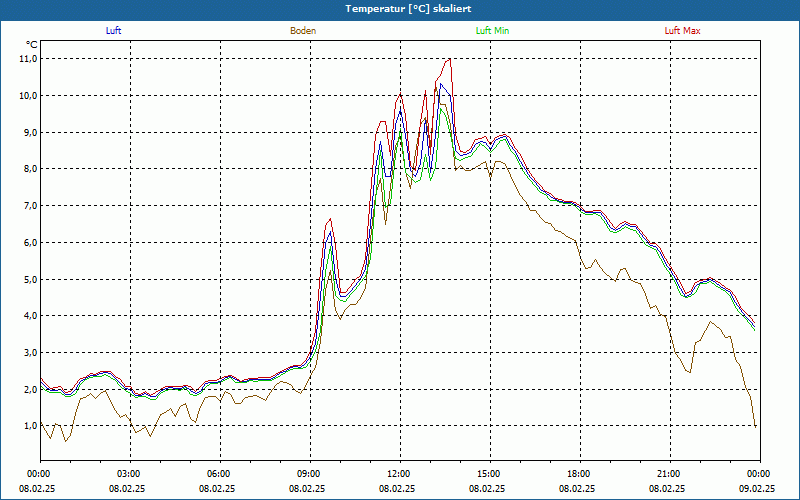Image resolution: width=800 pixels, height=500 pixels.
Task: Click the '8,0' y-axis value
Action: [31, 169]
